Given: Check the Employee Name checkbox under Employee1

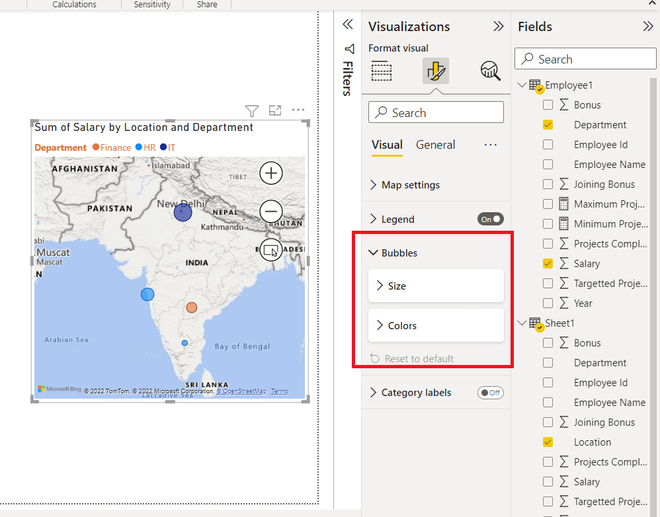Looking at the screenshot, I should click(x=548, y=164).
